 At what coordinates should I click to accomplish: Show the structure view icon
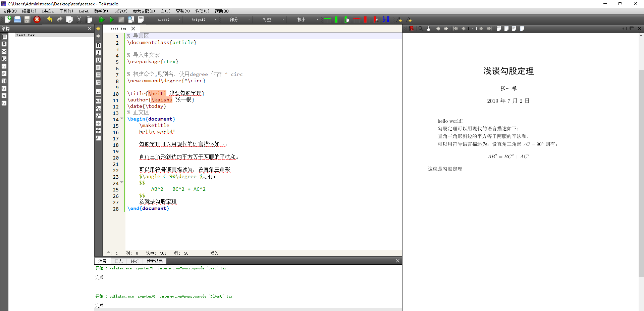(x=4, y=37)
